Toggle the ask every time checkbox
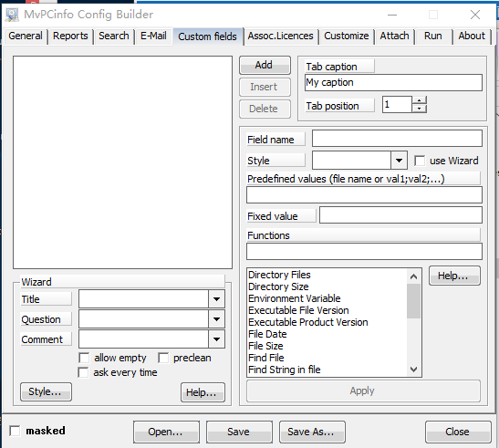499x448 pixels. point(83,372)
